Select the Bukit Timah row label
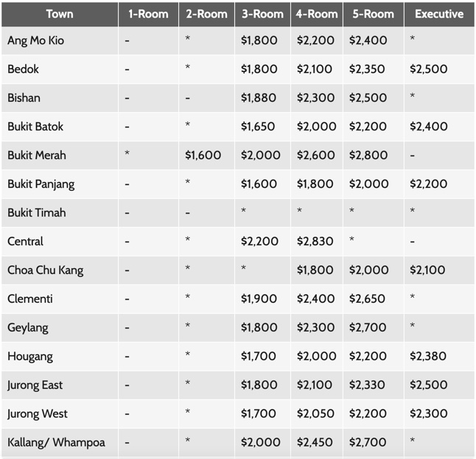The height and width of the screenshot is (459, 476). tap(37, 213)
